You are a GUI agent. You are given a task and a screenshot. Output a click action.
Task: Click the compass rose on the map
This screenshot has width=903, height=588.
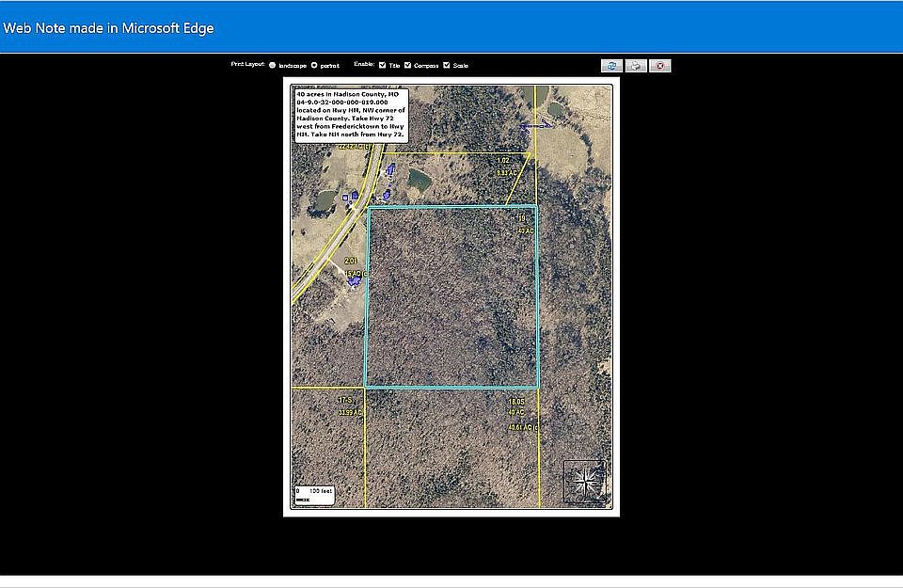585,482
